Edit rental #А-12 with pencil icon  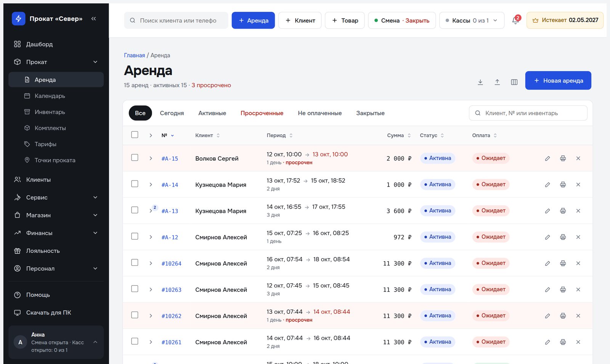coord(547,237)
